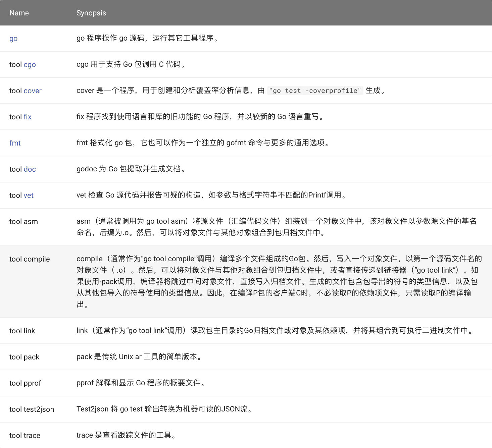This screenshot has height=448, width=492.
Task: Open the fix tool link
Action: [28, 117]
